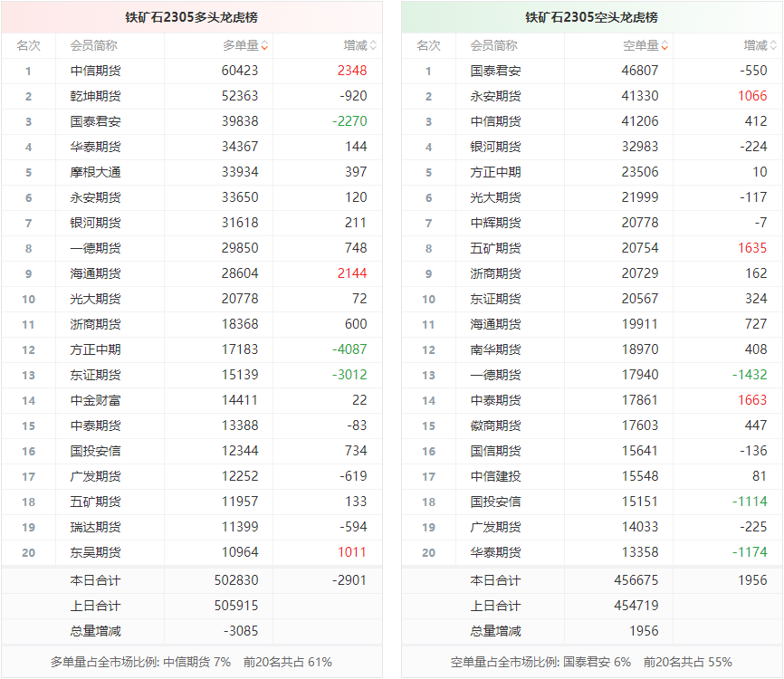Select 徽商期货 in short positions list
784x679 pixels.
click(x=495, y=426)
